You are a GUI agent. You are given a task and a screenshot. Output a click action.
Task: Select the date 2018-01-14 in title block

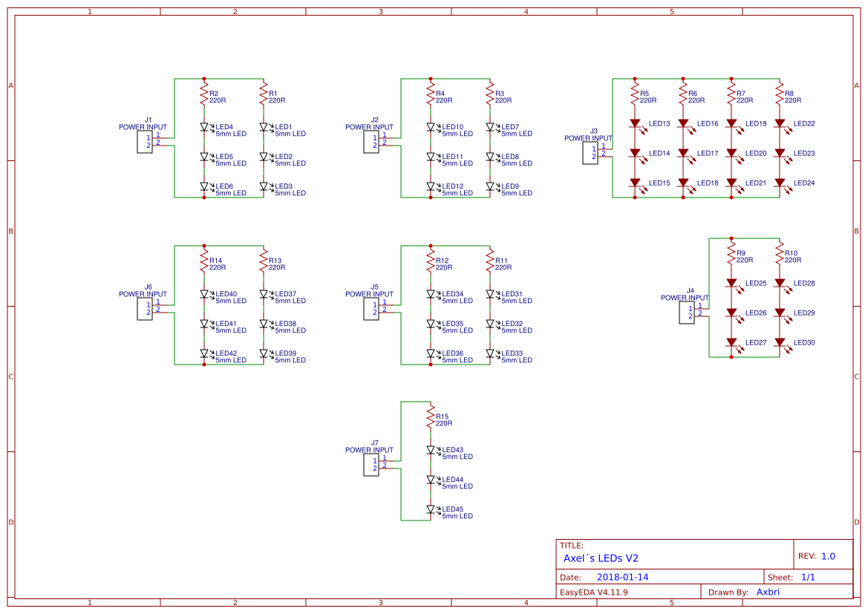(624, 576)
